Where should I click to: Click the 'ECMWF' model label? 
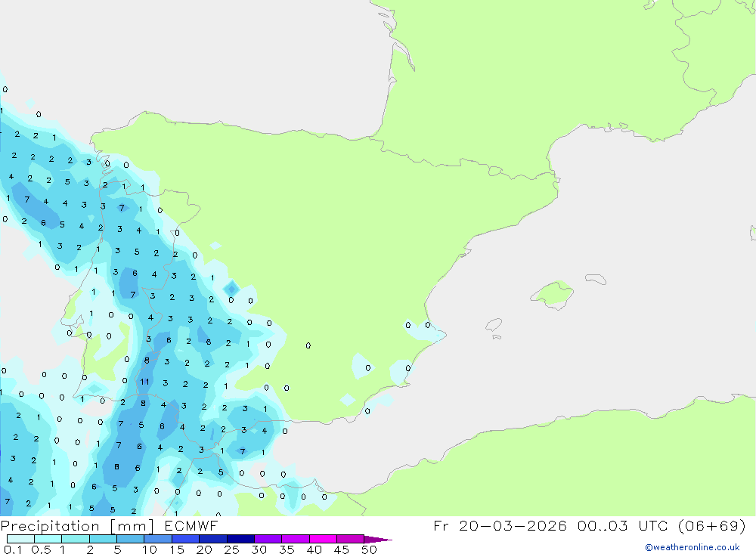(191, 525)
